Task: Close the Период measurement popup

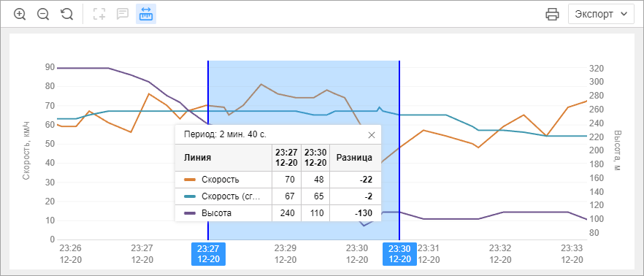Action: click(x=372, y=134)
